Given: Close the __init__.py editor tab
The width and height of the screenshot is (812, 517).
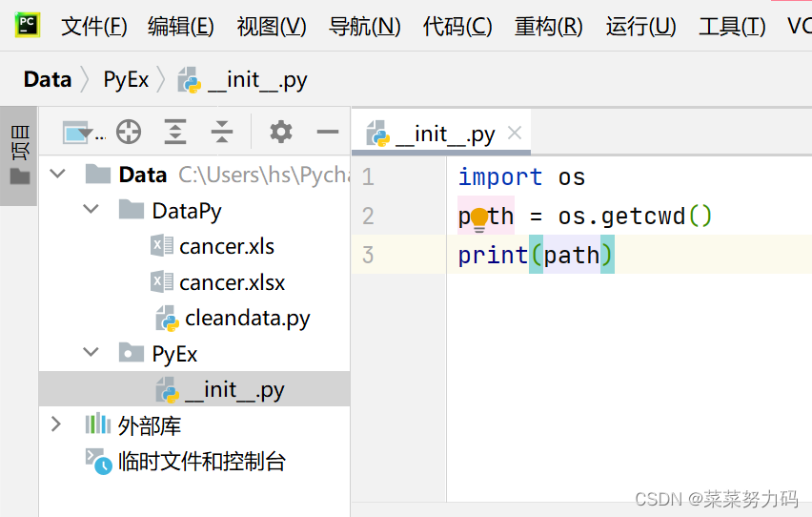Looking at the screenshot, I should coord(515,134).
